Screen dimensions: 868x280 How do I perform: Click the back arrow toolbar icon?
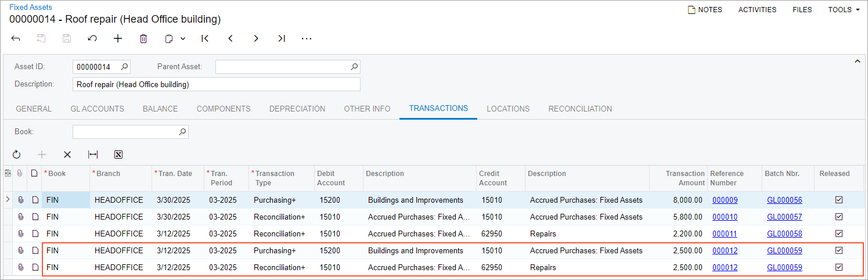point(16,39)
